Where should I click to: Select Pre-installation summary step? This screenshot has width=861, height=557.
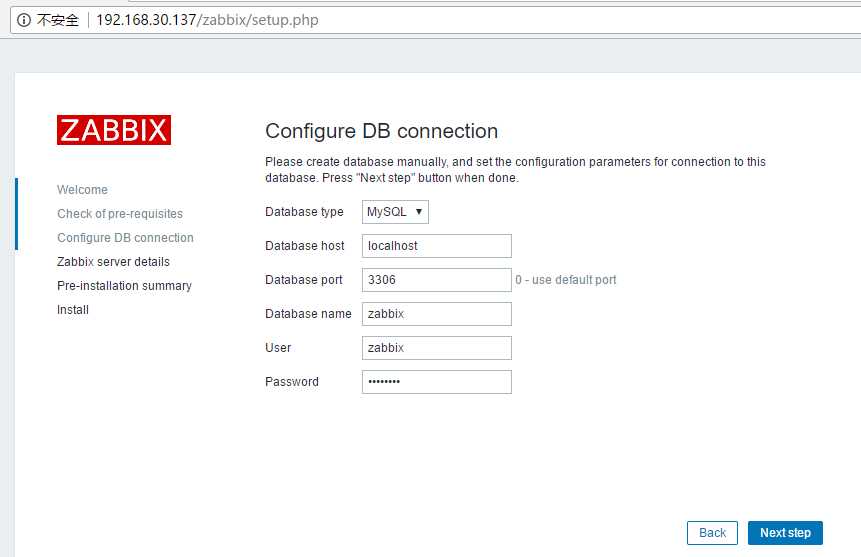click(x=124, y=286)
